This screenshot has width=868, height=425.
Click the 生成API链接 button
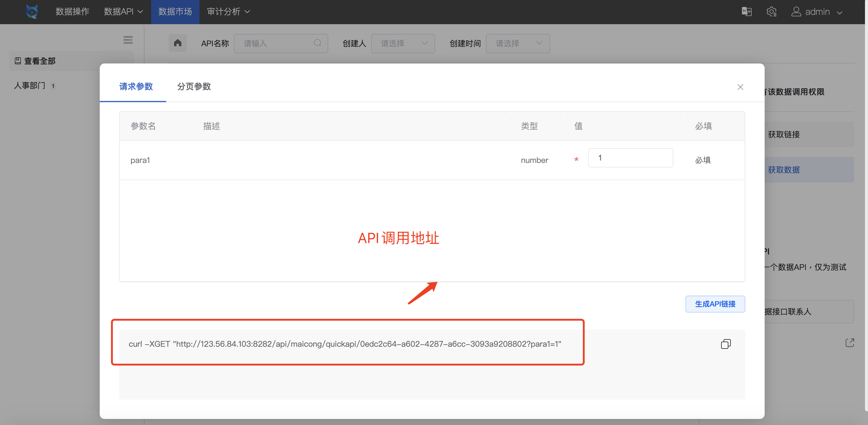pyautogui.click(x=715, y=304)
